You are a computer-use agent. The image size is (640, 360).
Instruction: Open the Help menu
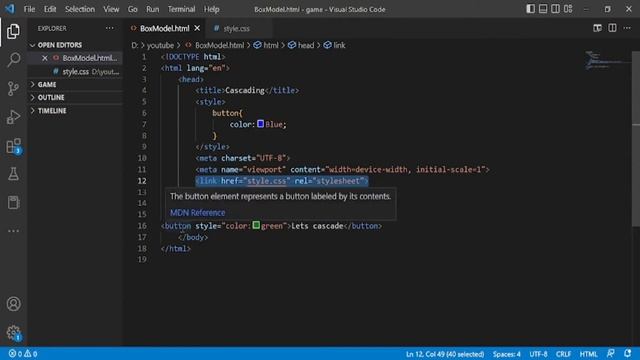point(211,9)
